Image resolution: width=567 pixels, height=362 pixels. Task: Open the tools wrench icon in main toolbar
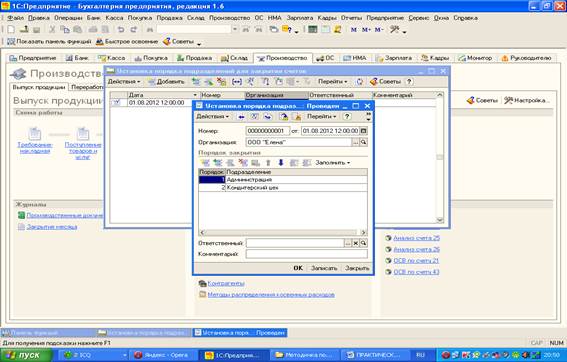pyautogui.click(x=394, y=30)
